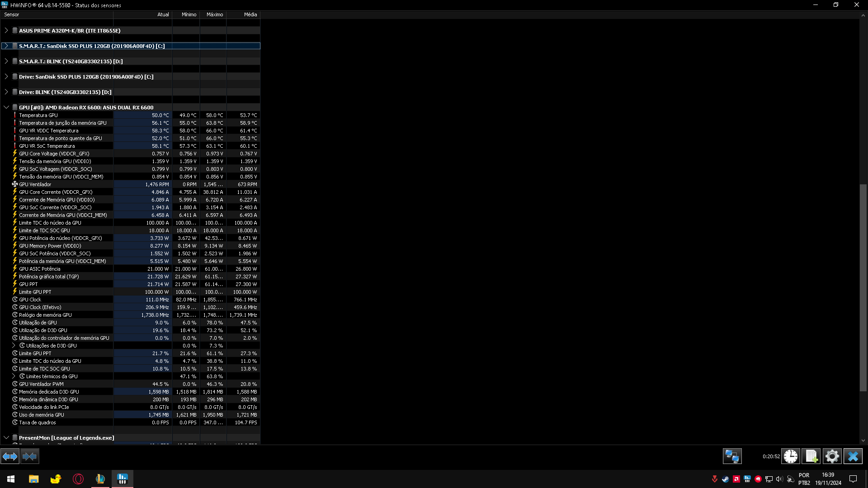868x488 pixels.
Task: Open the AMD Software tray icon
Action: (x=736, y=479)
